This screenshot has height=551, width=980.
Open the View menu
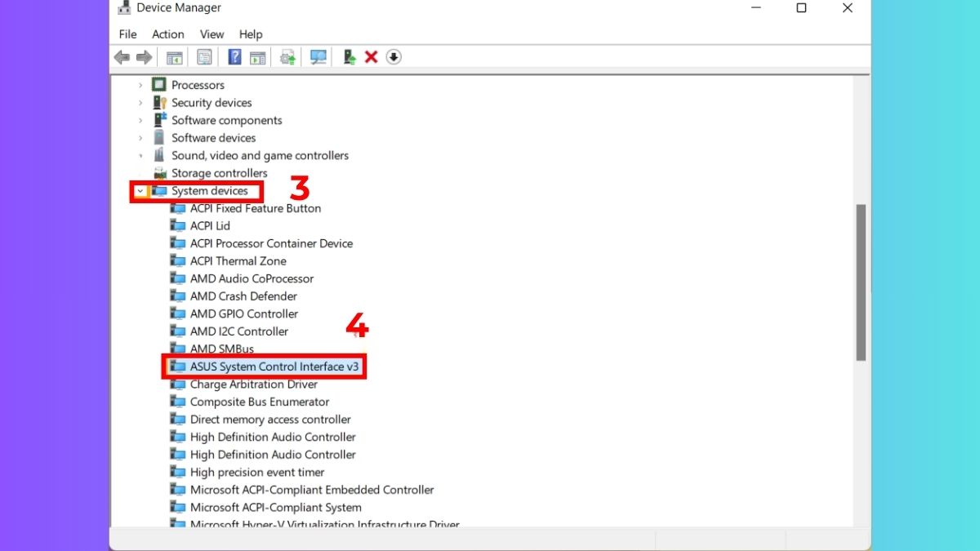point(212,34)
